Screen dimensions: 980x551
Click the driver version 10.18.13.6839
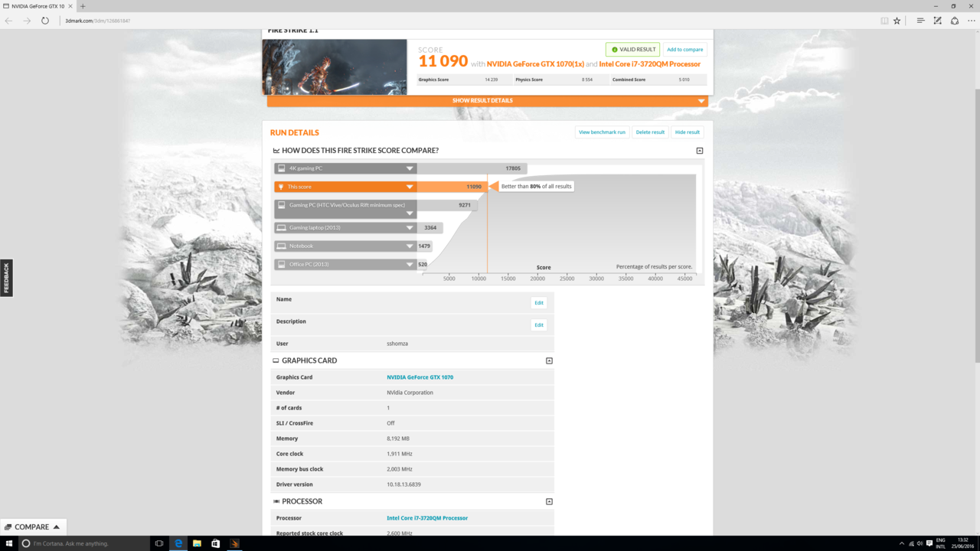click(403, 484)
